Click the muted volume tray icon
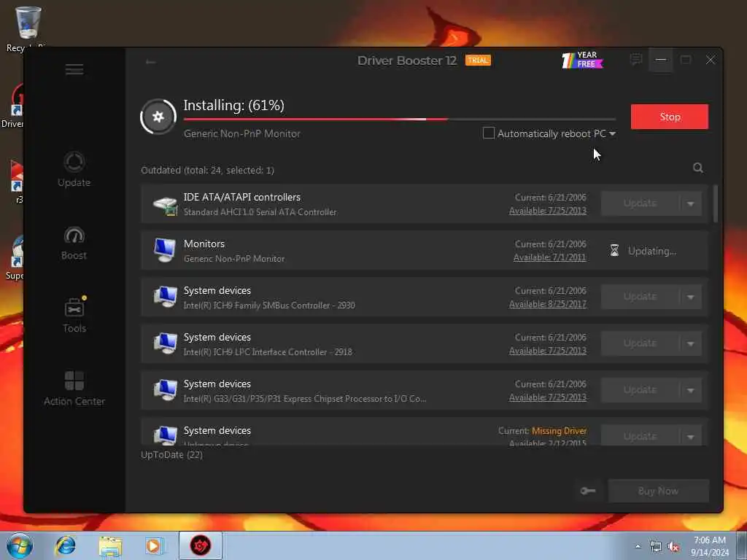Image resolution: width=747 pixels, height=560 pixels. tap(673, 547)
